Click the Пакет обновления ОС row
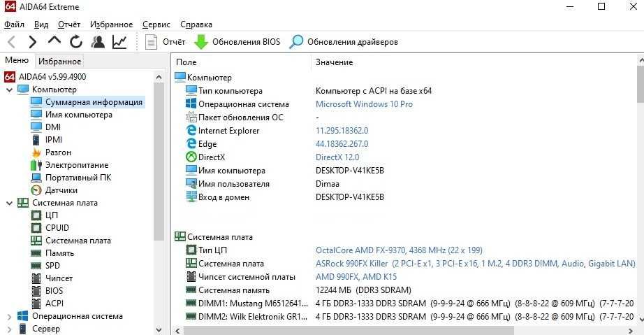The image size is (644, 335). pyautogui.click(x=404, y=117)
